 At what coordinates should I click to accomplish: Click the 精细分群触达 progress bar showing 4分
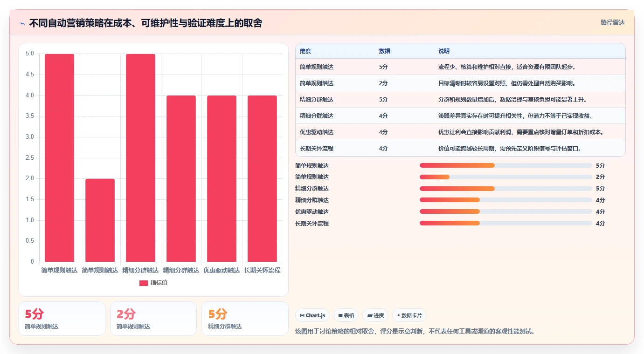coord(506,200)
